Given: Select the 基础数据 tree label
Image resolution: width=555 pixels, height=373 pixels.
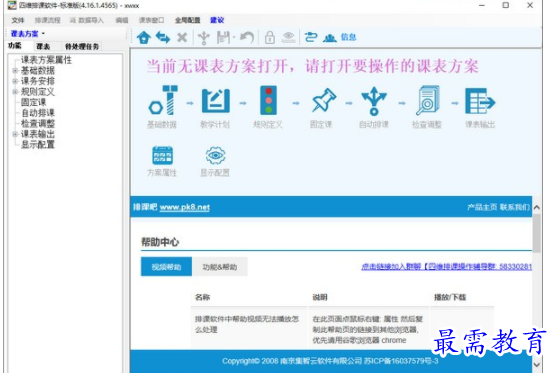Looking at the screenshot, I should [x=38, y=70].
